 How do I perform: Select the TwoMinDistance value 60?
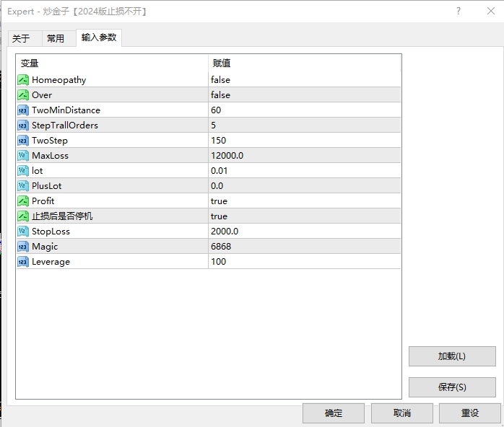(305, 110)
